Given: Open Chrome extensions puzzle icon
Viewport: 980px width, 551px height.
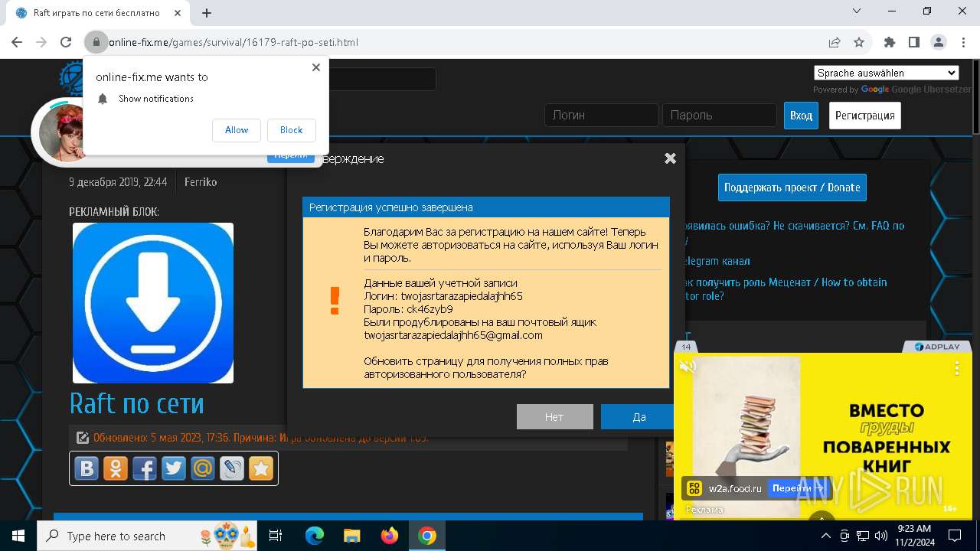Looking at the screenshot, I should click(x=889, y=42).
